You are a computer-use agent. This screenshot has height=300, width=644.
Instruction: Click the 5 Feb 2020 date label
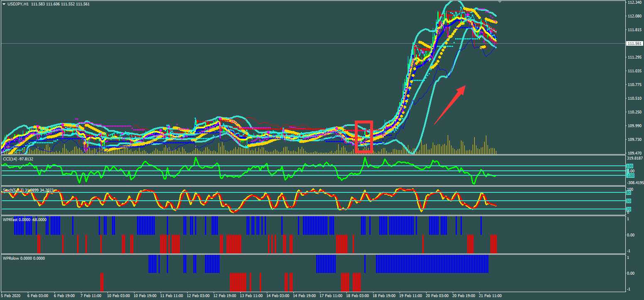pyautogui.click(x=11, y=296)
